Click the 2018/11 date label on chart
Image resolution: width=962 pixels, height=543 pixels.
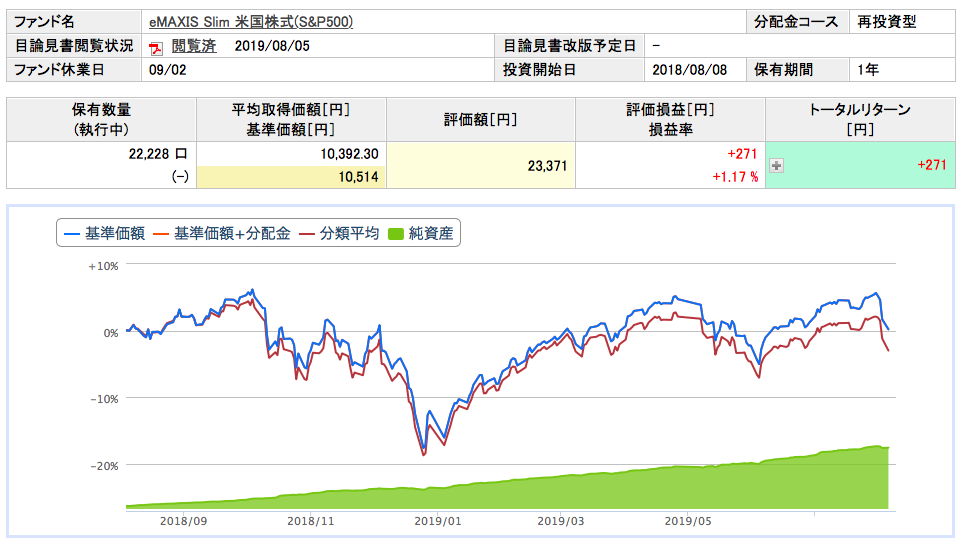point(310,522)
